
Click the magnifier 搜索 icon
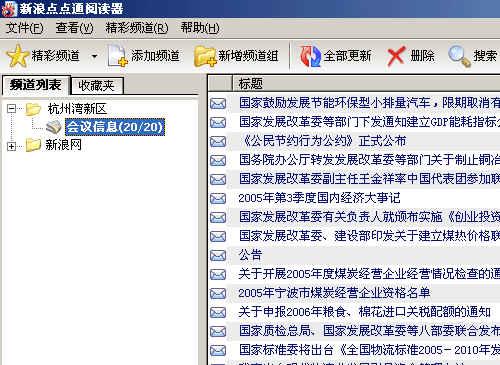(459, 56)
